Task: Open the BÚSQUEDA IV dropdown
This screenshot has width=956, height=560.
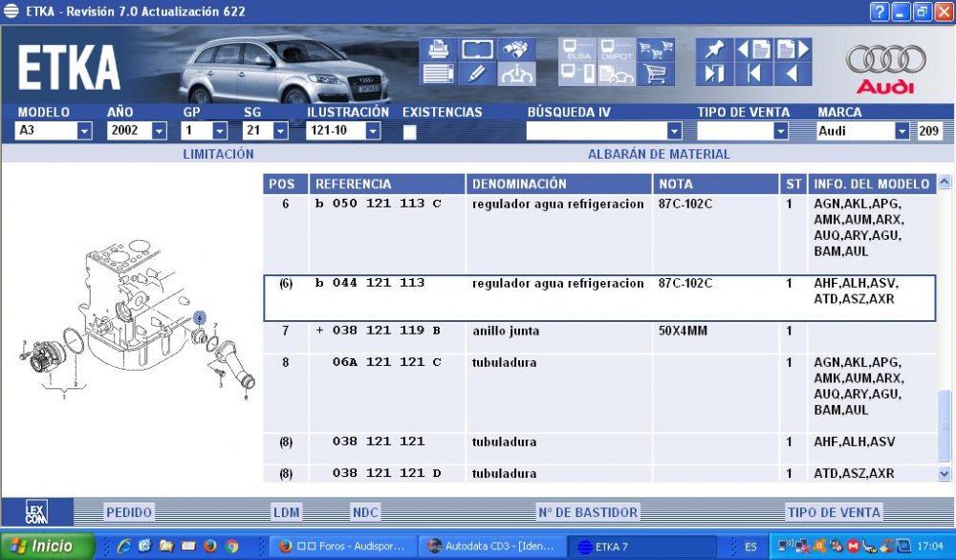Action: 674,131
